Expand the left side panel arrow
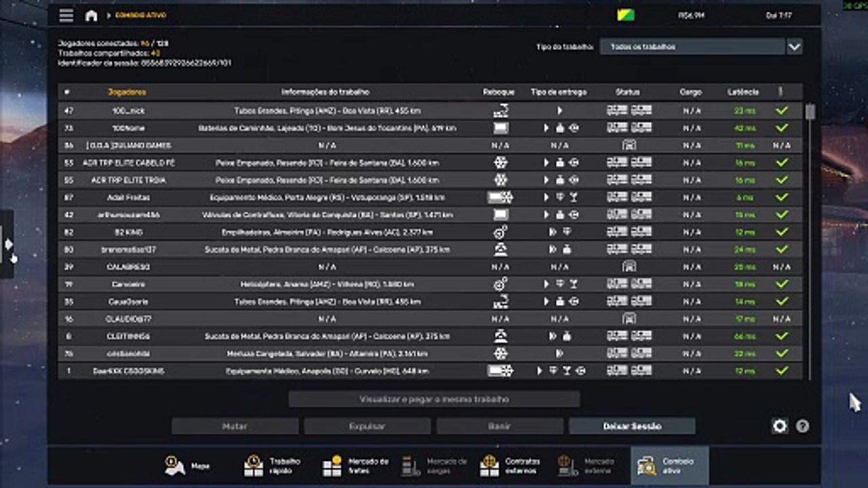Screen dimensions: 868x488 tap(7, 243)
